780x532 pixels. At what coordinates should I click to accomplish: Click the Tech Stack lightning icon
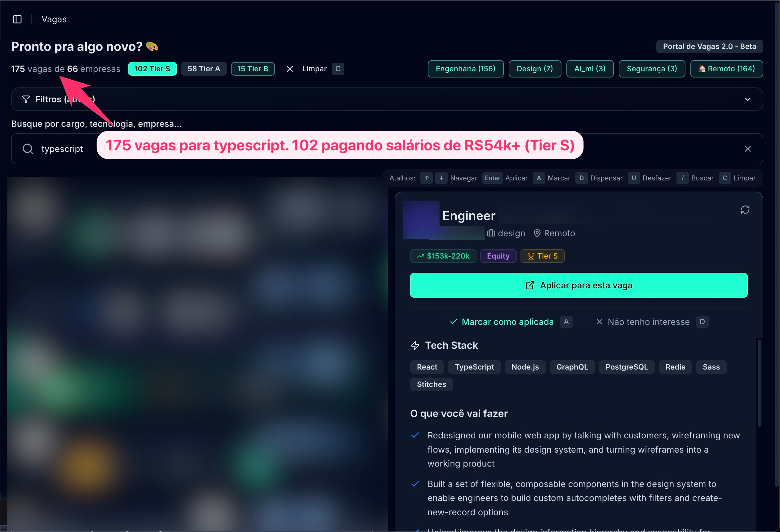(415, 345)
